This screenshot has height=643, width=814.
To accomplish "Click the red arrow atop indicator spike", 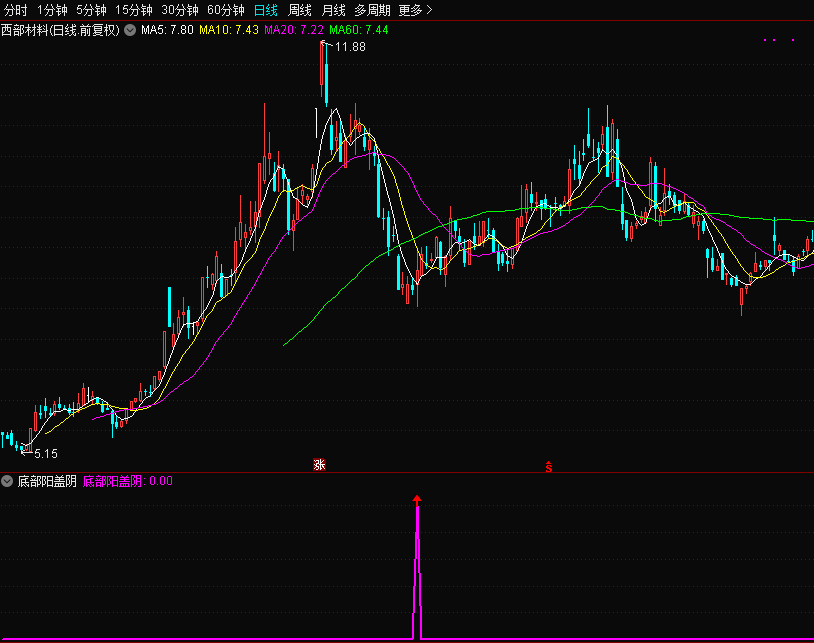I will 417,499.
